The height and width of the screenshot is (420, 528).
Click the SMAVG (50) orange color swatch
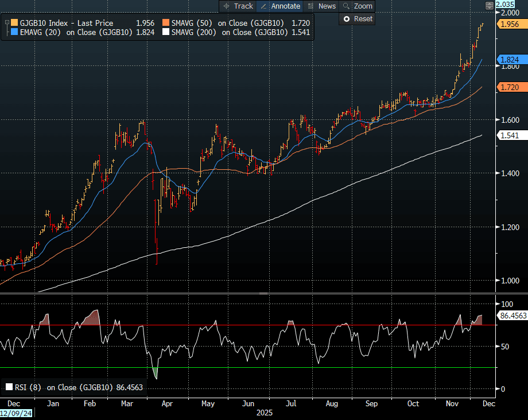[x=166, y=23]
